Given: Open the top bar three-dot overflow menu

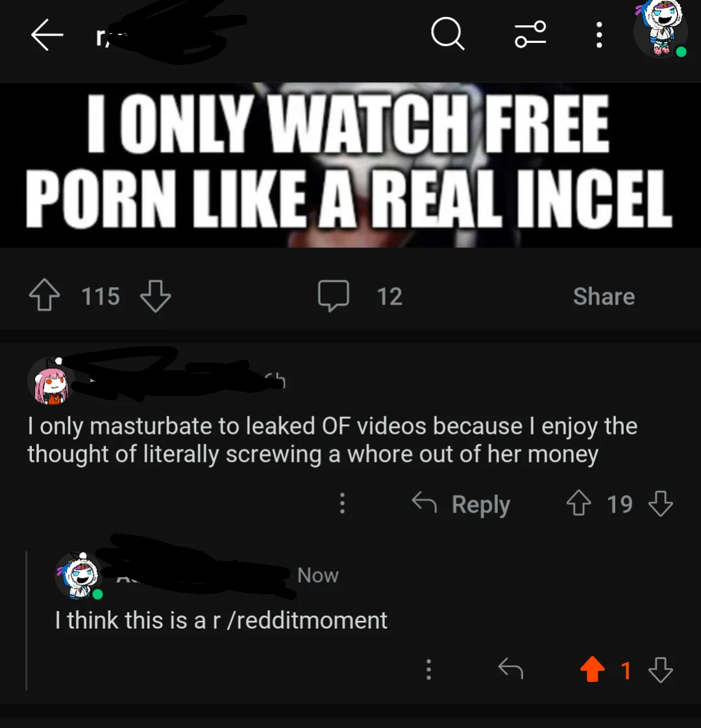Looking at the screenshot, I should click(x=599, y=35).
